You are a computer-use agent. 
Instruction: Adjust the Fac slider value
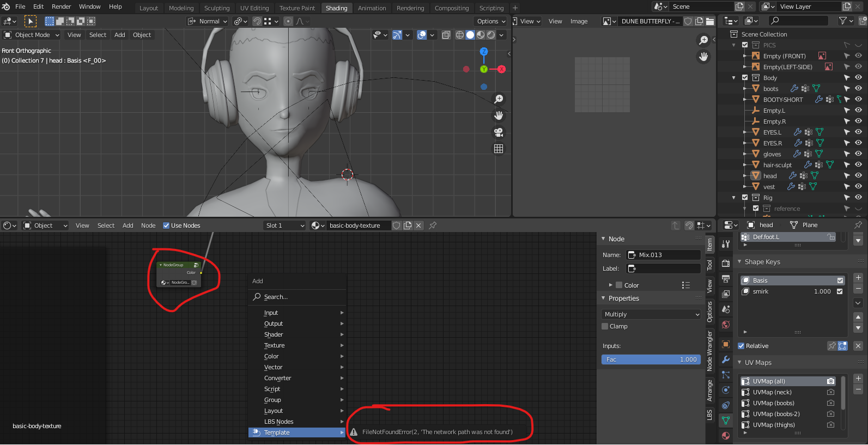click(651, 359)
